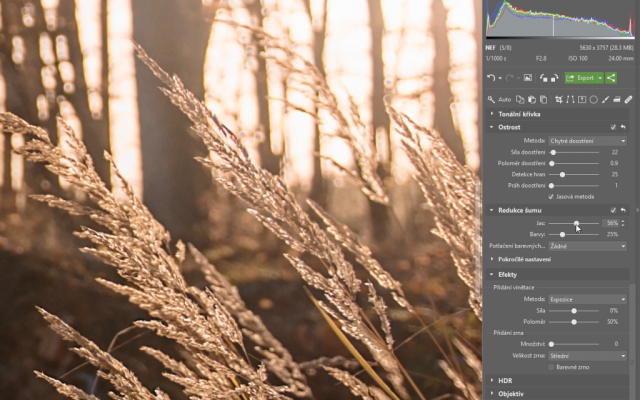Image resolution: width=640 pixels, height=400 pixels.
Task: Open the vignette Metoda Expozice dropdown
Action: coord(587,299)
